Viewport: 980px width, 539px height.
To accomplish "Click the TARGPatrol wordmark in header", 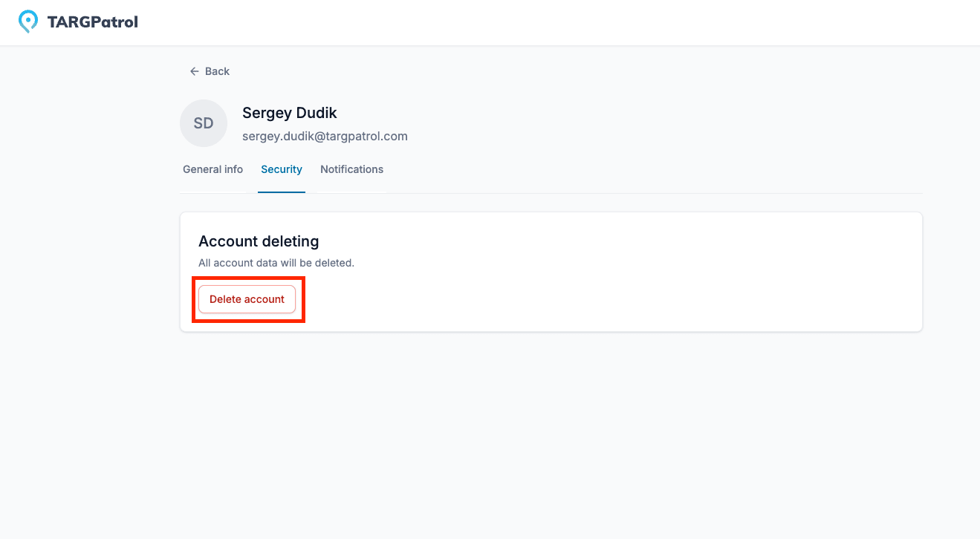I will pos(92,22).
